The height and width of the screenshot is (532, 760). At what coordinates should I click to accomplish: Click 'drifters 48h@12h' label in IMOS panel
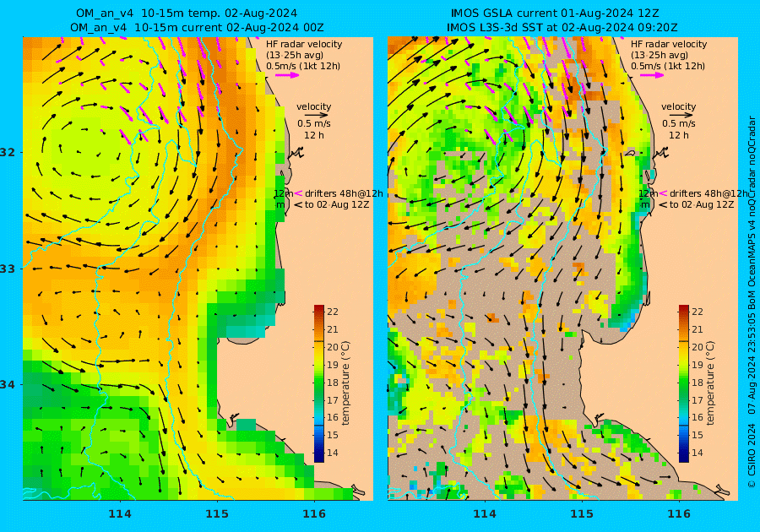[x=708, y=193]
